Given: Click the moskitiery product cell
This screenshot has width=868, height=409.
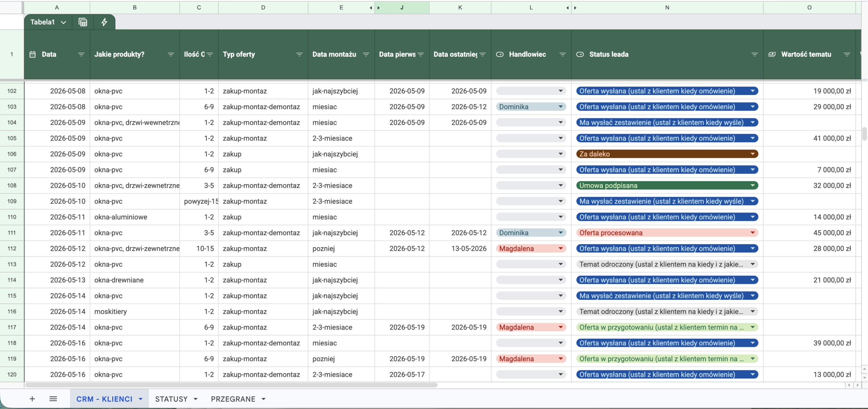Looking at the screenshot, I should click(135, 312).
